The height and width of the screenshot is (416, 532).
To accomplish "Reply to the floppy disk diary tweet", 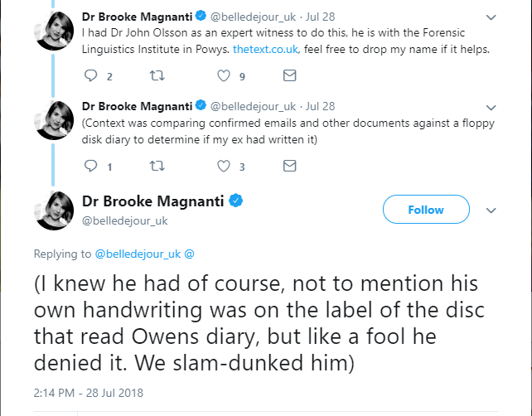I will 92,166.
